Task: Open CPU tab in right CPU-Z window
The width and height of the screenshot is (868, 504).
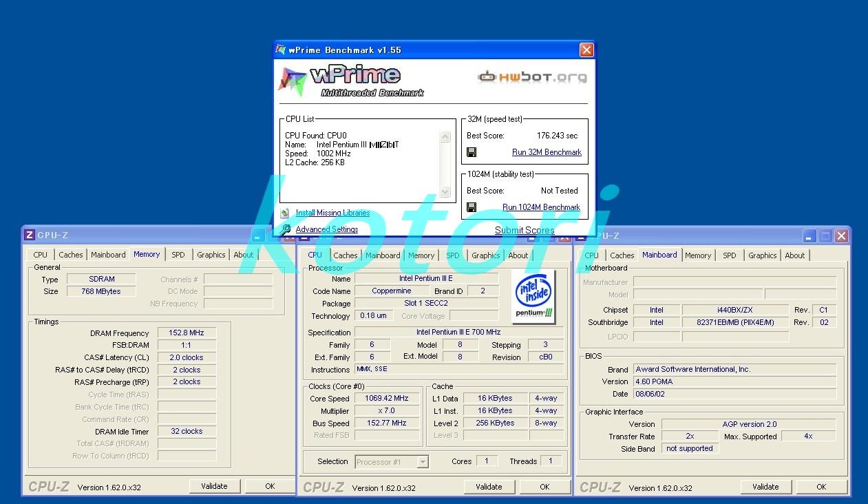Action: point(592,255)
